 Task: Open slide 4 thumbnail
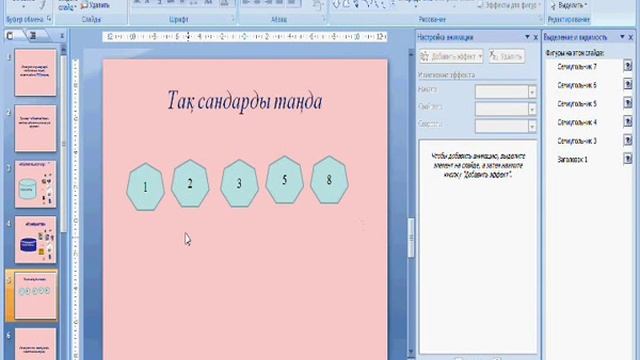(x=36, y=240)
